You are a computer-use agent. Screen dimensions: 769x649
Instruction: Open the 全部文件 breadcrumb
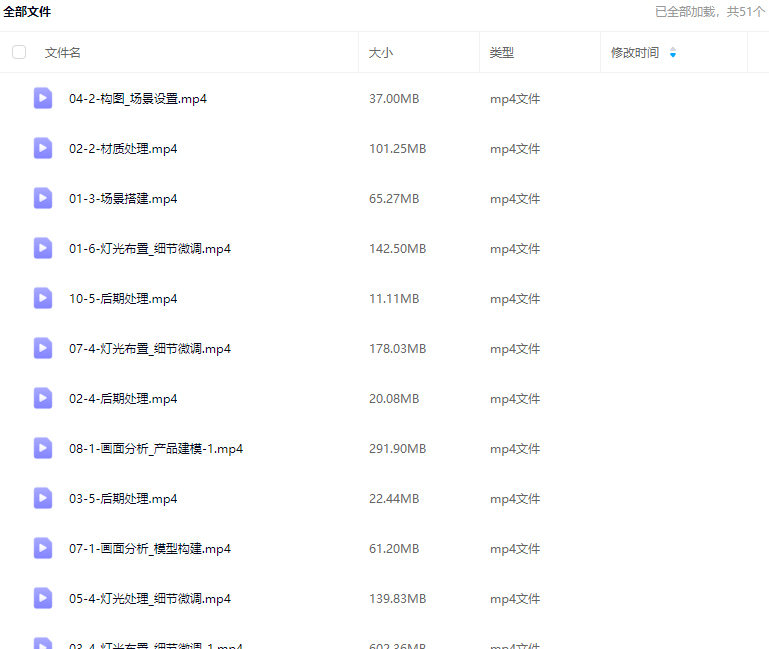(28, 12)
